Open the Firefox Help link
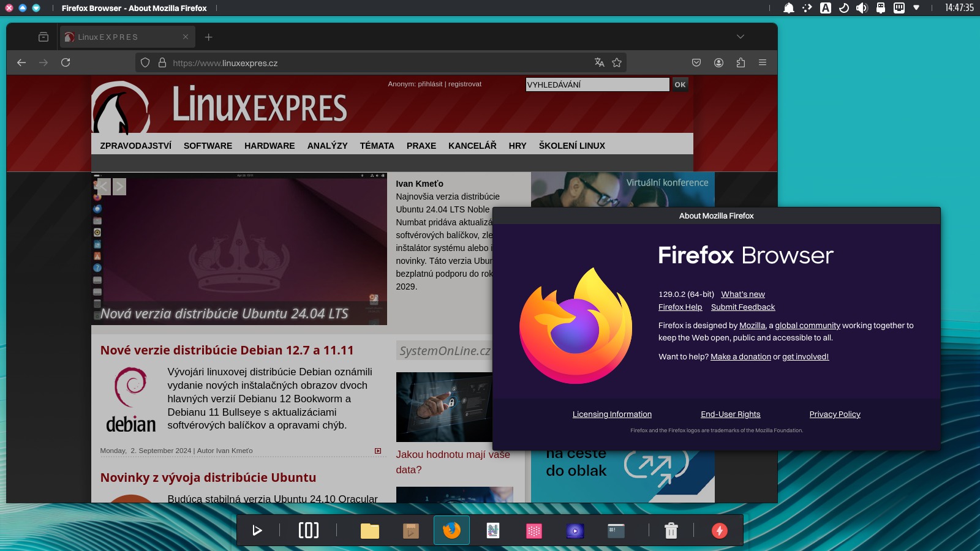Image resolution: width=980 pixels, height=551 pixels. [x=680, y=307]
